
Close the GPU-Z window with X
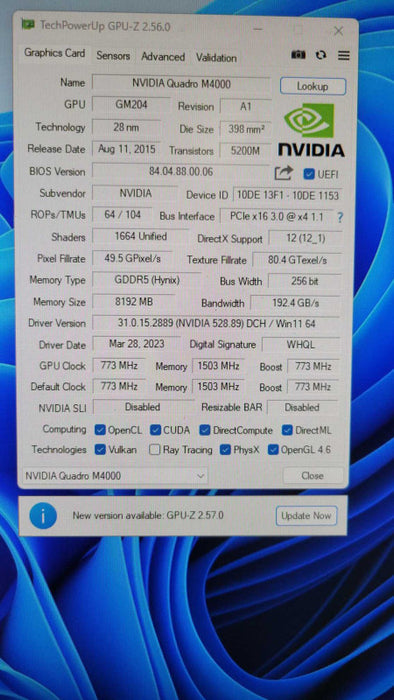tap(339, 31)
